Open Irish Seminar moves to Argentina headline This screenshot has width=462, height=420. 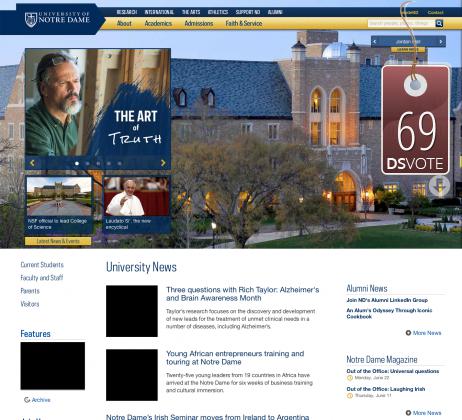pos(207,417)
